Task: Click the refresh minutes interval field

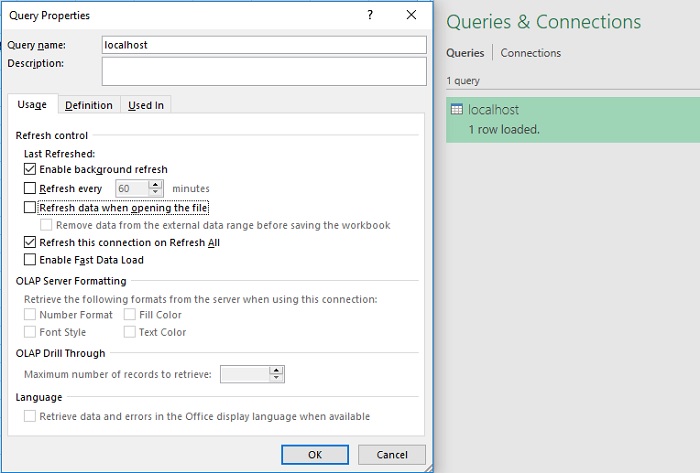Action: 136,188
